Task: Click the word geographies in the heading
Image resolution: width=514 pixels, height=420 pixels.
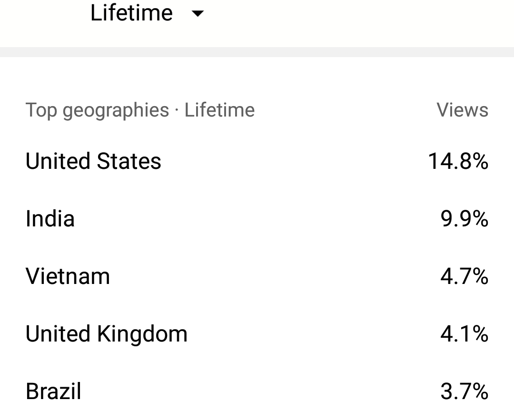Action: tap(116, 111)
